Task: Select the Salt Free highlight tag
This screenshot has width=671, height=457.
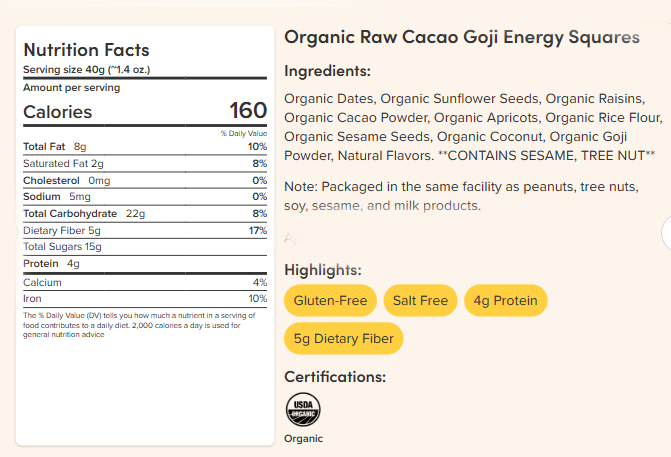Action: (420, 301)
